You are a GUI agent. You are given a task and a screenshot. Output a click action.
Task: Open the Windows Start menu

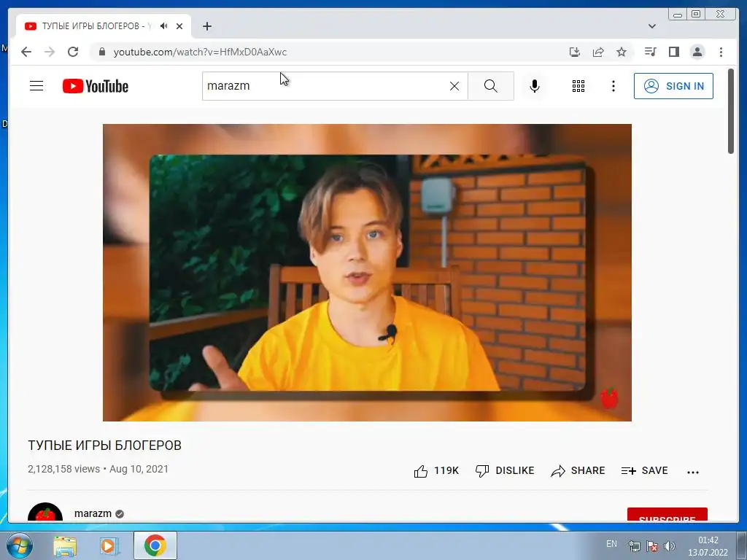20,545
